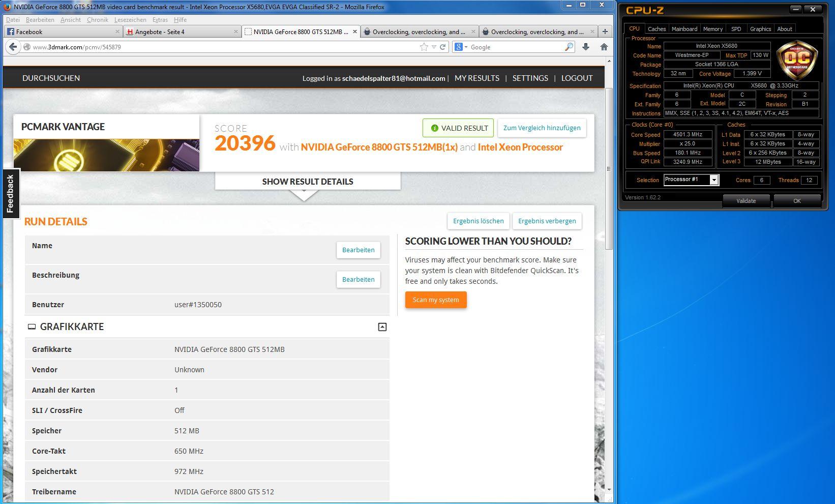Click Ergebnis löschen button
The image size is (835, 504).
coord(479,221)
